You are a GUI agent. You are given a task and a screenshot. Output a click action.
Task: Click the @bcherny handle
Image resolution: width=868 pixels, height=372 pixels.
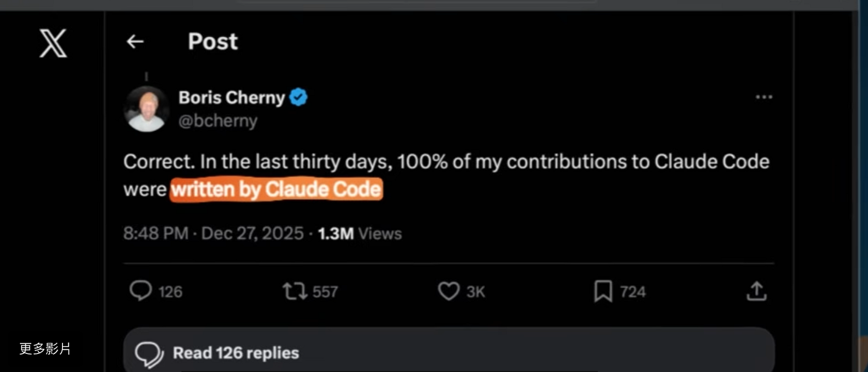tap(218, 121)
